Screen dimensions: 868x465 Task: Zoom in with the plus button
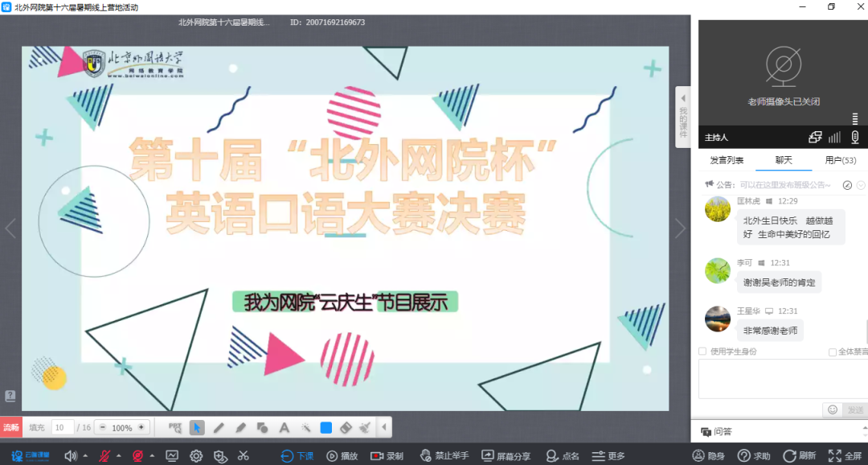click(141, 427)
